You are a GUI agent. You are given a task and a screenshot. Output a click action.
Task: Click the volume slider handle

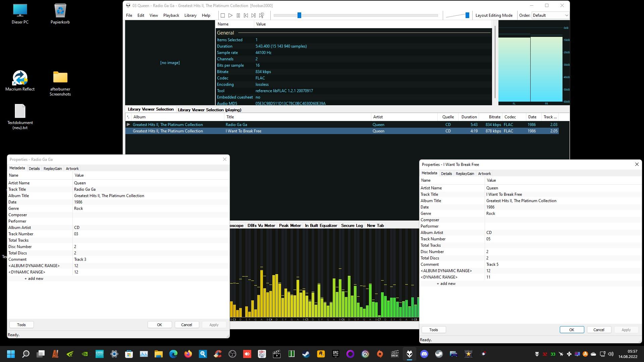click(467, 15)
